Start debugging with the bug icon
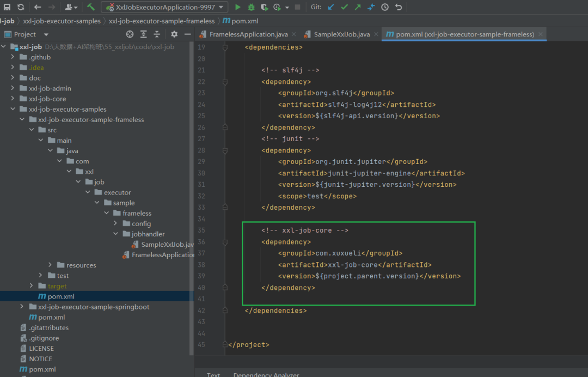588x377 pixels. coord(251,7)
